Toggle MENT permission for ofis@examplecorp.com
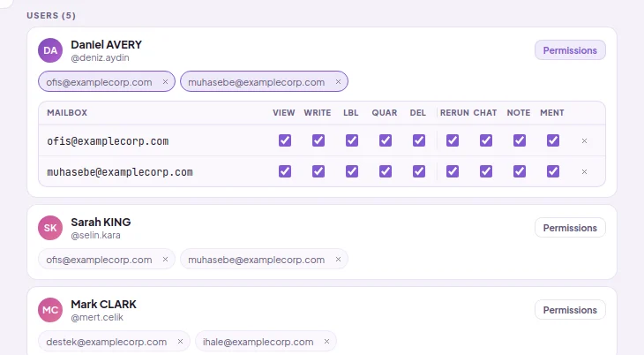 click(553, 140)
